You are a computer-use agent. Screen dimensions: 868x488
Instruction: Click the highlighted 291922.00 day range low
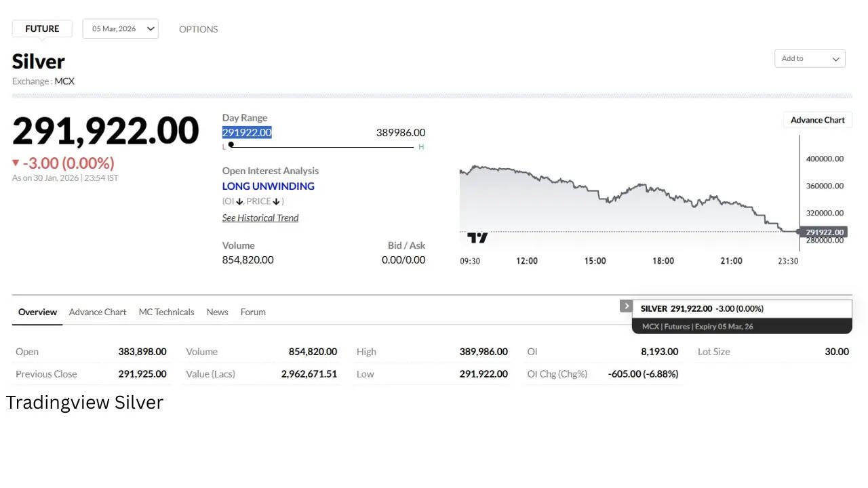click(247, 132)
